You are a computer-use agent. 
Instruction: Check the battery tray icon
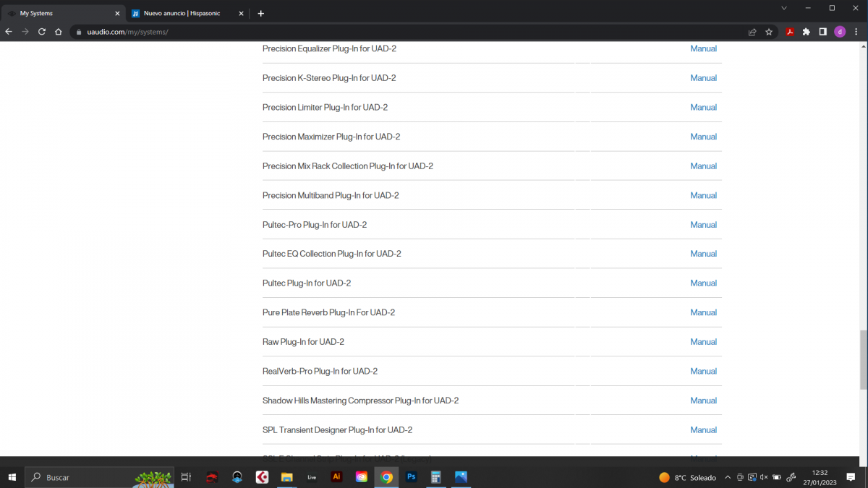777,477
